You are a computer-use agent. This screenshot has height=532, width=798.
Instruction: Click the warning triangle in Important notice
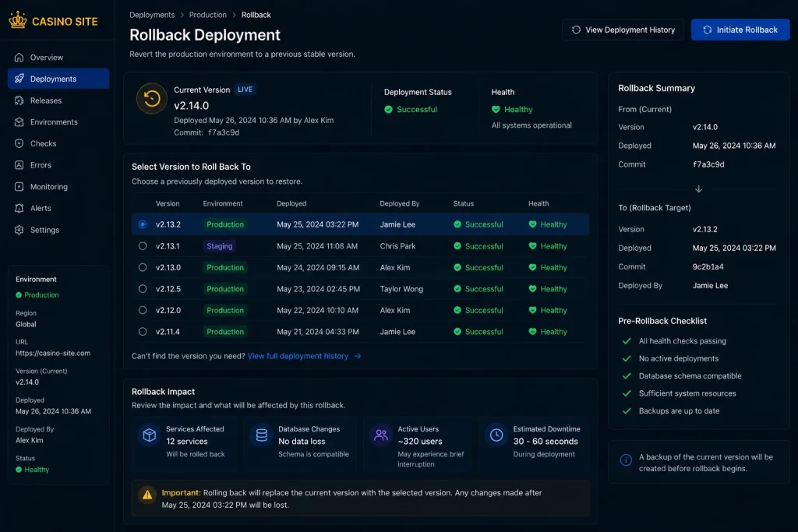coord(147,495)
